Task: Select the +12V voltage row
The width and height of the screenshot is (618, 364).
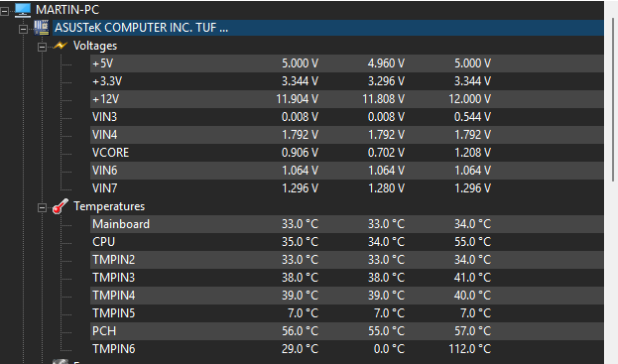Action: pyautogui.click(x=347, y=99)
